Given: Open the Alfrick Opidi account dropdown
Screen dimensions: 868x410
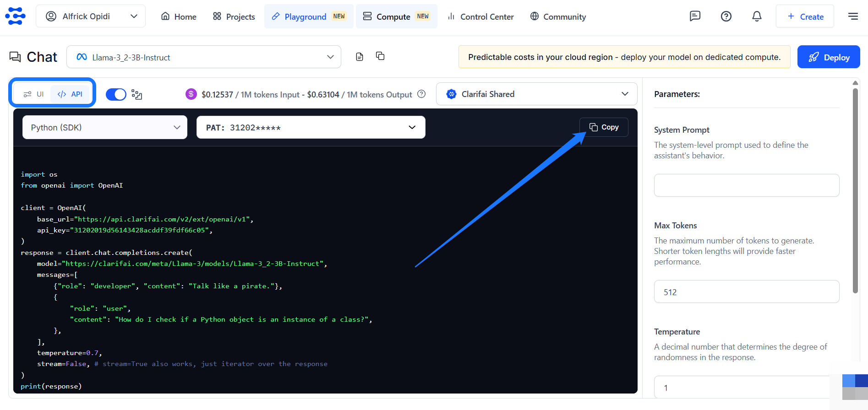Looking at the screenshot, I should pyautogui.click(x=91, y=16).
